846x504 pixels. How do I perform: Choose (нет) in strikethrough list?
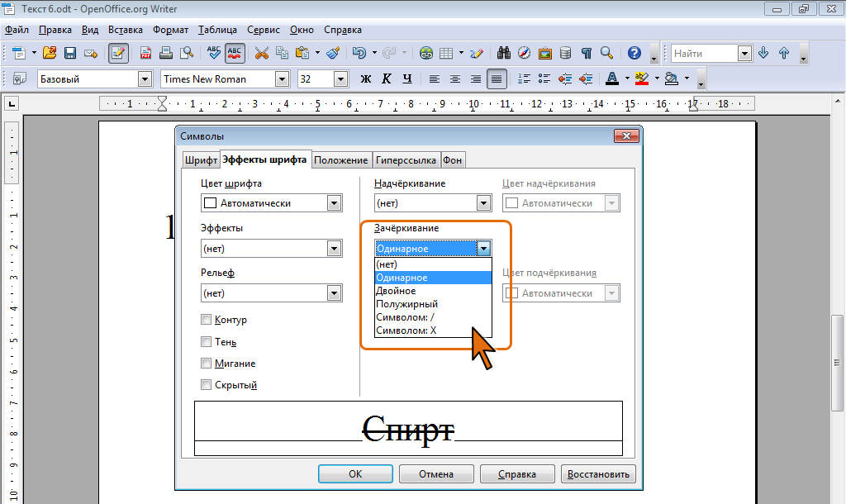pos(433,264)
